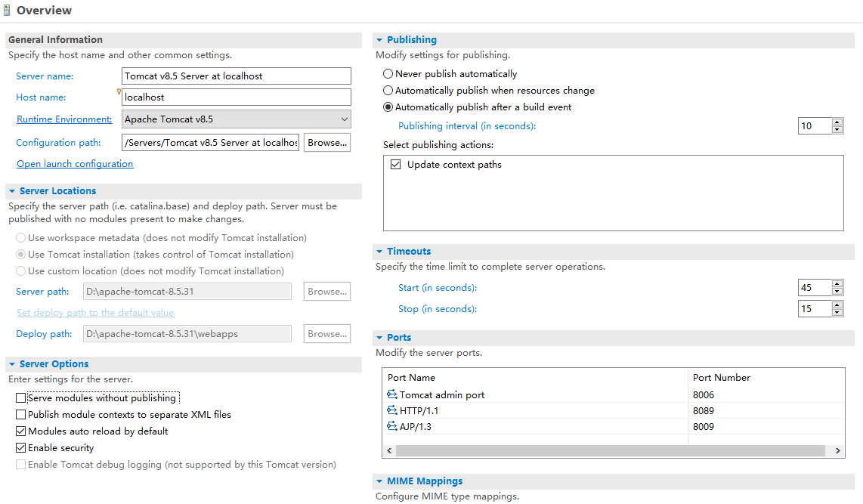Click the AJP/1.3 port row icon

pos(392,426)
